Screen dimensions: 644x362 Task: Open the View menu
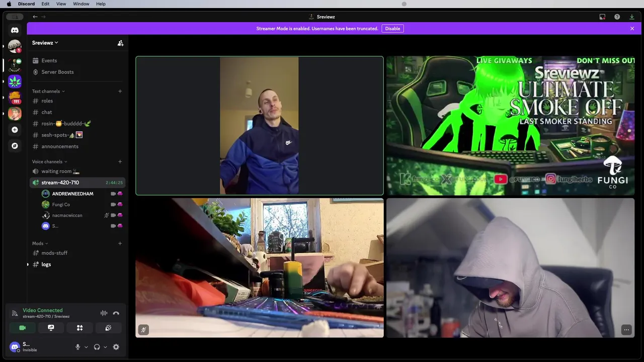pos(61,4)
